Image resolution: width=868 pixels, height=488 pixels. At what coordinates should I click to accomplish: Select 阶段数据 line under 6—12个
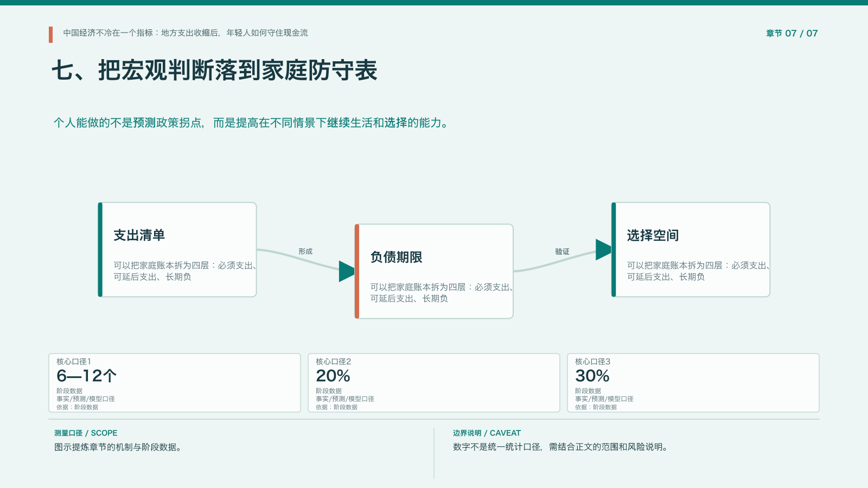tap(69, 391)
